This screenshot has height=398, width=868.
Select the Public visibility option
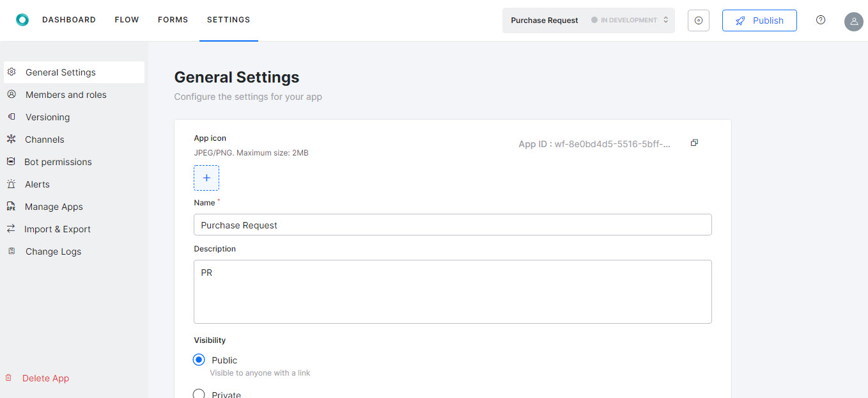(x=199, y=360)
